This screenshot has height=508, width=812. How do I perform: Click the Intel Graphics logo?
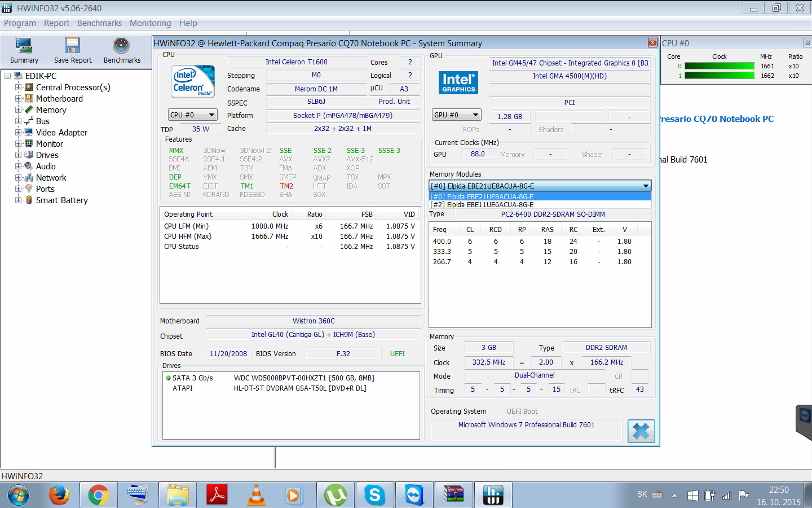[458, 83]
